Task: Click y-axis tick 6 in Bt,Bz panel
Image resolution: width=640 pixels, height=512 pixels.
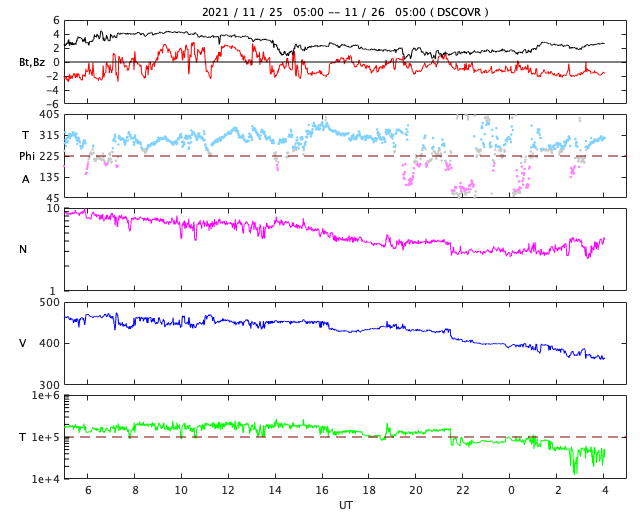Action: (x=56, y=20)
